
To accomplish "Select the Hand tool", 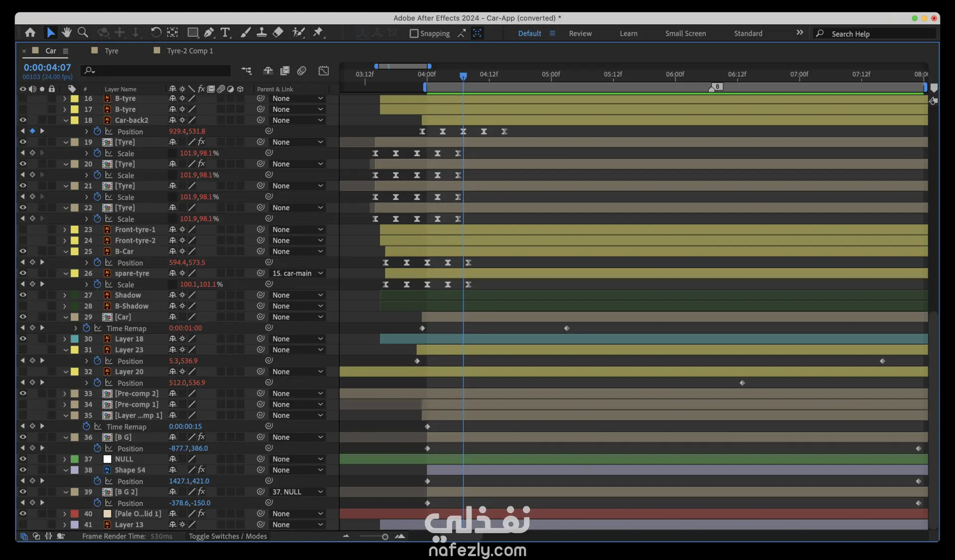I will pos(67,33).
